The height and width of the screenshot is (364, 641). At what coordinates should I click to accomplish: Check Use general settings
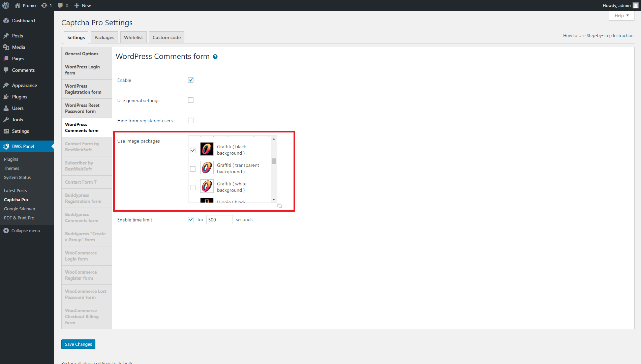pos(191,100)
